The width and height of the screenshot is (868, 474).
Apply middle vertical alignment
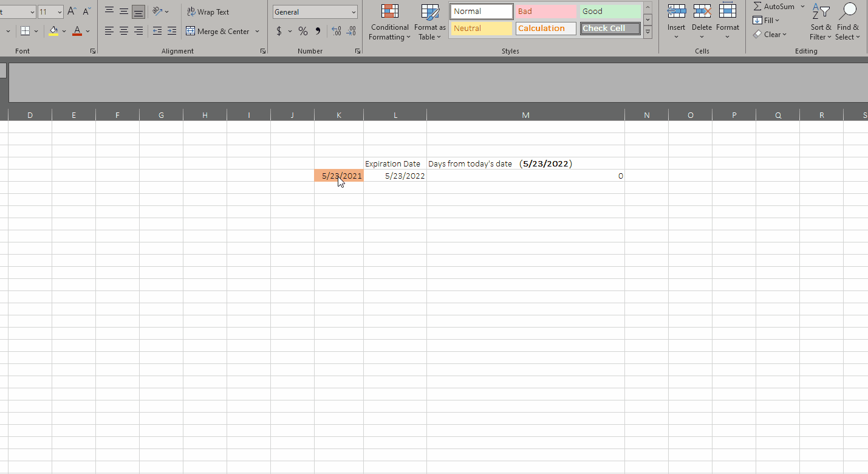pos(124,11)
